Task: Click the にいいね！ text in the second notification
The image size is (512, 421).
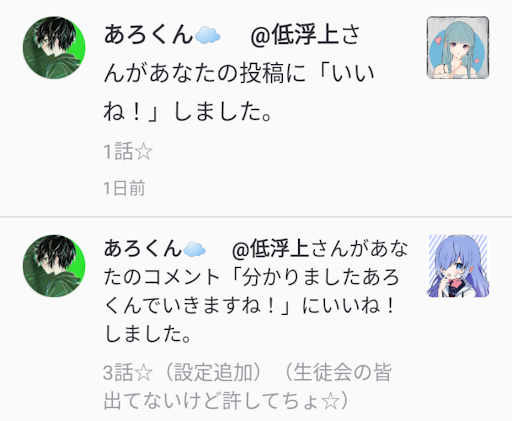Action: coord(348,305)
